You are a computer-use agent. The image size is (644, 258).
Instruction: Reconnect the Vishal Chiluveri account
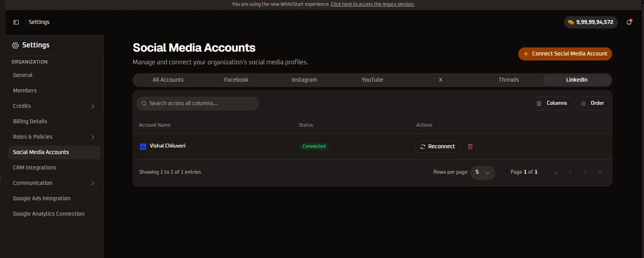438,147
